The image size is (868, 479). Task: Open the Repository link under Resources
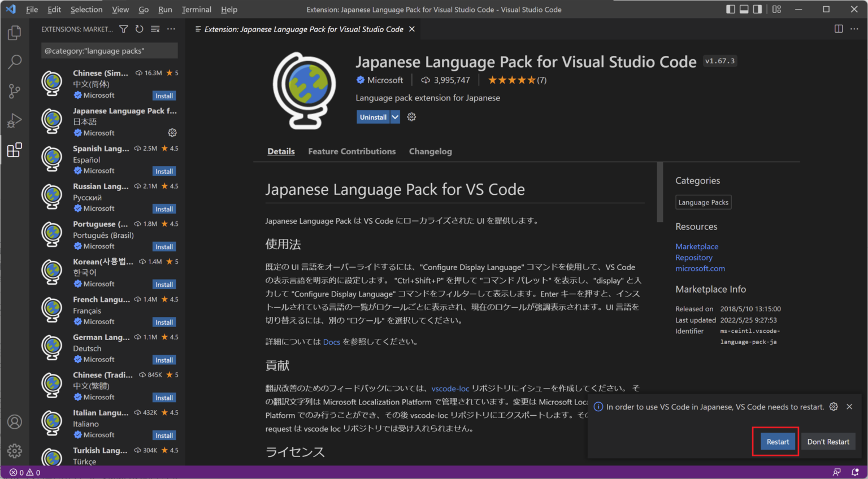tap(693, 257)
